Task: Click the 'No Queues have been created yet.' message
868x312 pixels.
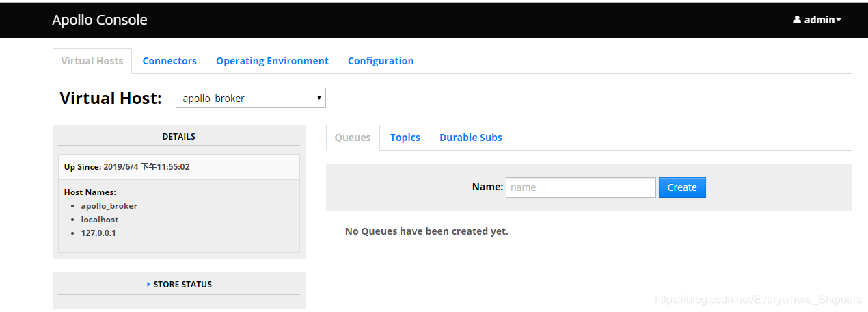Action: [426, 231]
